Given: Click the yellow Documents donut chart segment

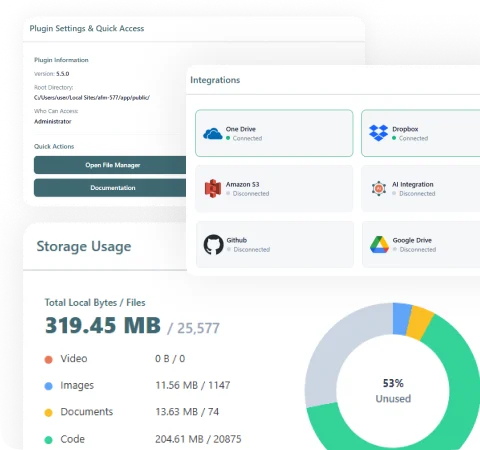Looking at the screenshot, I should (x=419, y=323).
